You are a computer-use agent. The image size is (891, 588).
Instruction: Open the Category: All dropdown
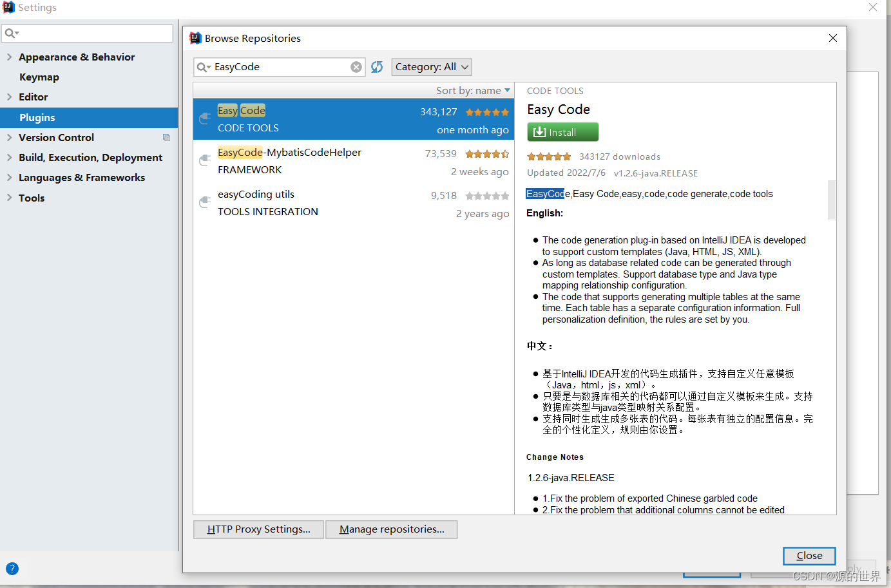point(432,67)
